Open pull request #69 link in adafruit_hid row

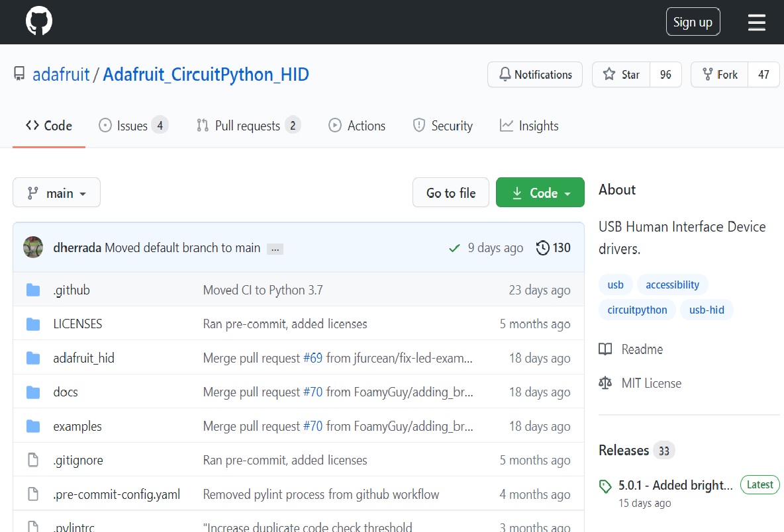(313, 358)
